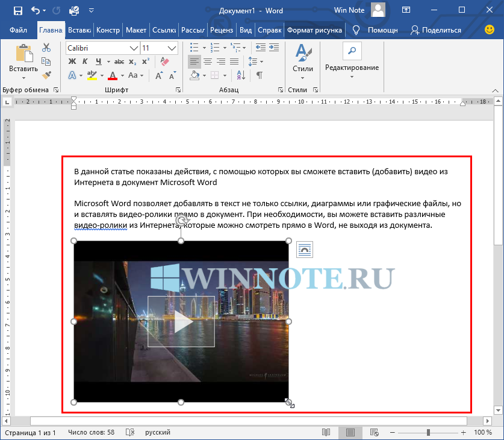
Task: Toggle paragraph marks display (¶)
Action: [260, 75]
